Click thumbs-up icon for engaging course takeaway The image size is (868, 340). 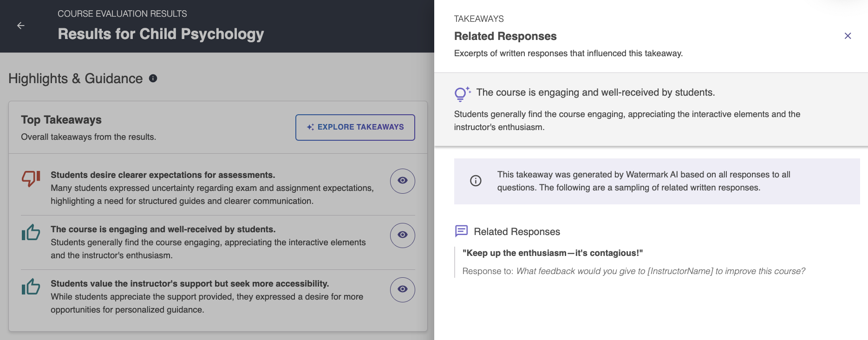31,232
